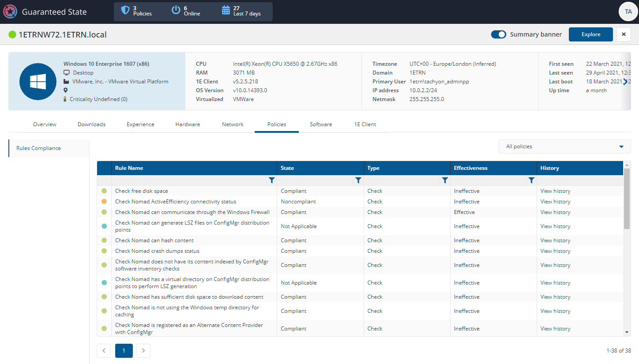This screenshot has width=639, height=364.
Task: Click green status dot for Nomad crash dumps status
Action: pyautogui.click(x=104, y=251)
